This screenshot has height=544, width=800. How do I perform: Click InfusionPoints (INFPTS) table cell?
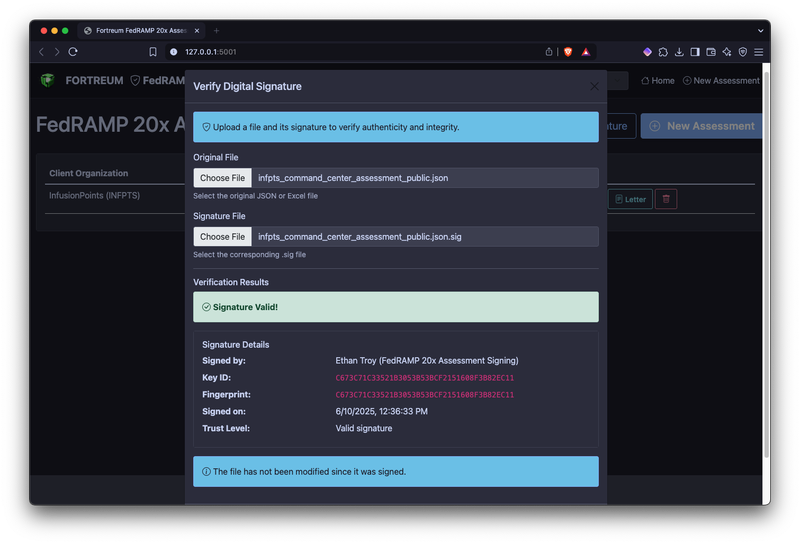point(94,195)
